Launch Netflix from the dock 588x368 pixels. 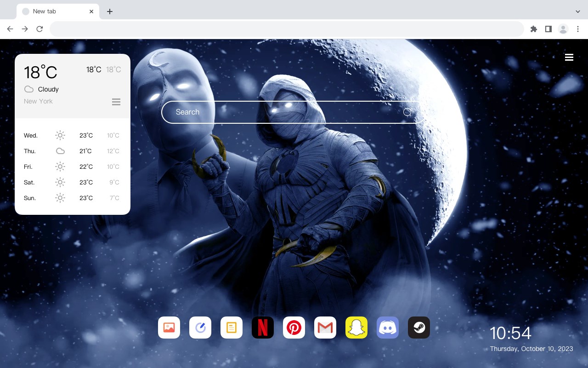coord(263,328)
